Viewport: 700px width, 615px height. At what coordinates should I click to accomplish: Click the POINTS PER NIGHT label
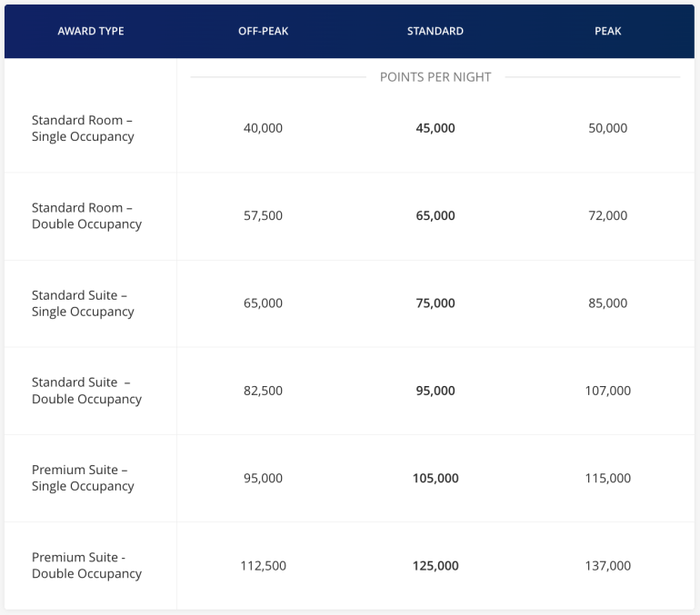tap(435, 77)
